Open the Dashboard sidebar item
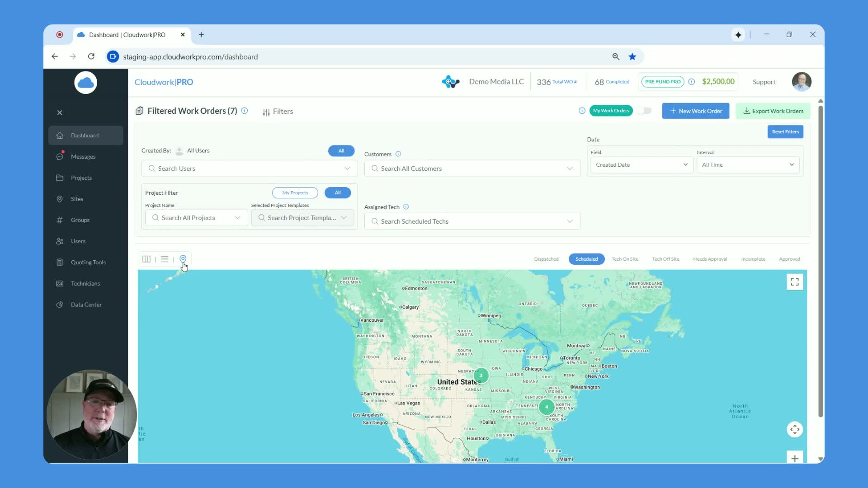 [x=85, y=136]
